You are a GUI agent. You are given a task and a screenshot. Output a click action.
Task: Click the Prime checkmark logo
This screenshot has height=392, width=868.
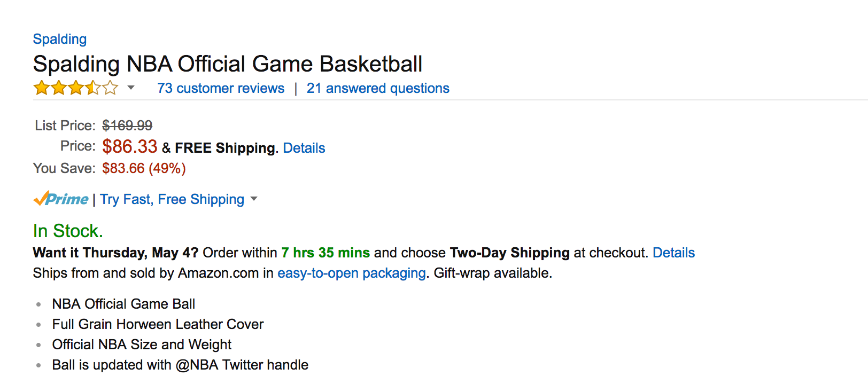pos(61,199)
